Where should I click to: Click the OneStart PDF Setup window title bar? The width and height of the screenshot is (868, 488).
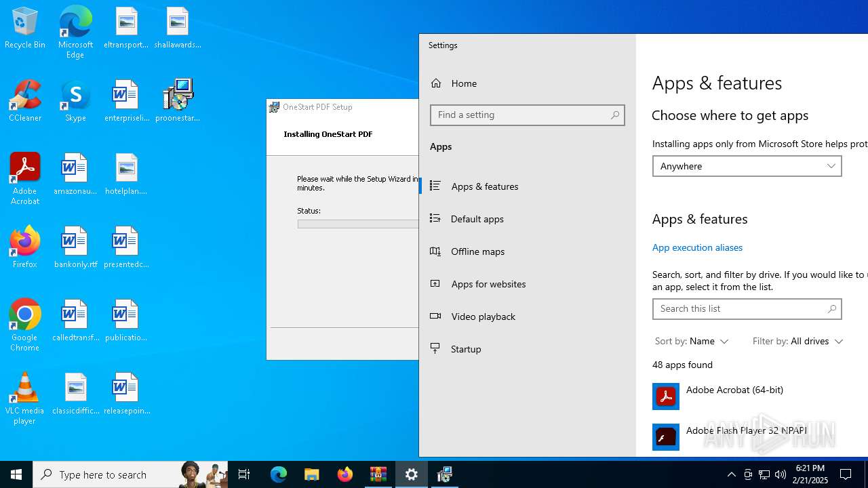[x=343, y=107]
